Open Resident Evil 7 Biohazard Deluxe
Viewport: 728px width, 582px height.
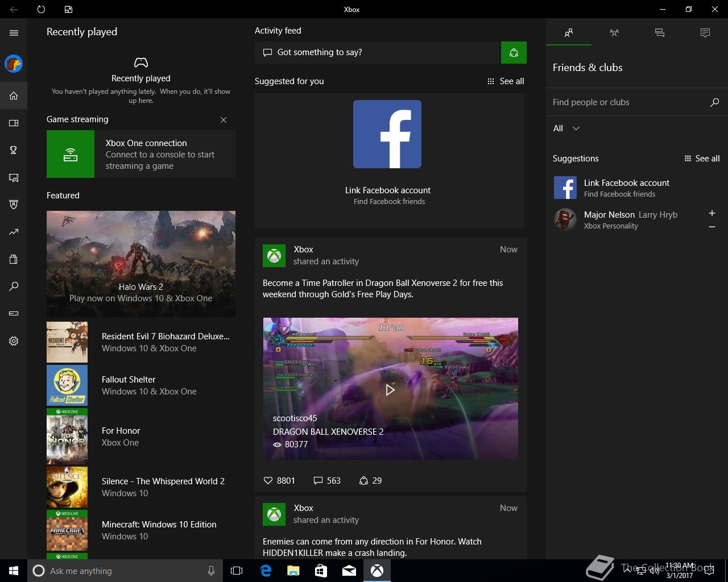141,342
